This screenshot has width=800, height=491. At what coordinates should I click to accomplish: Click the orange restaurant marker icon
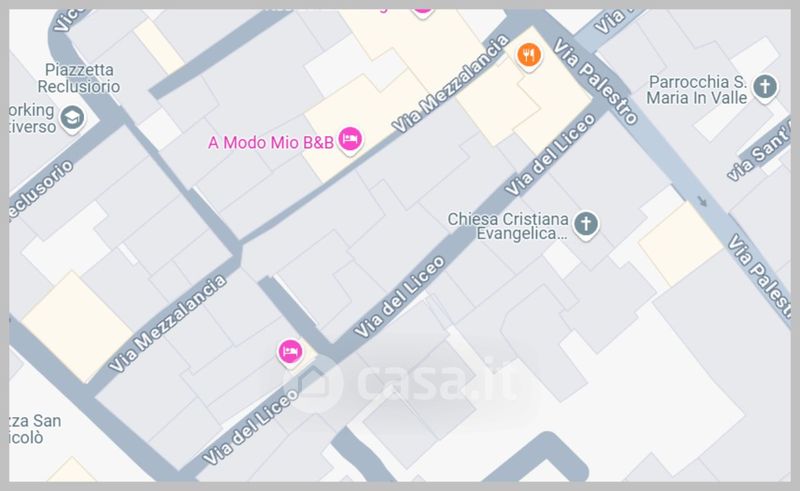tap(529, 56)
